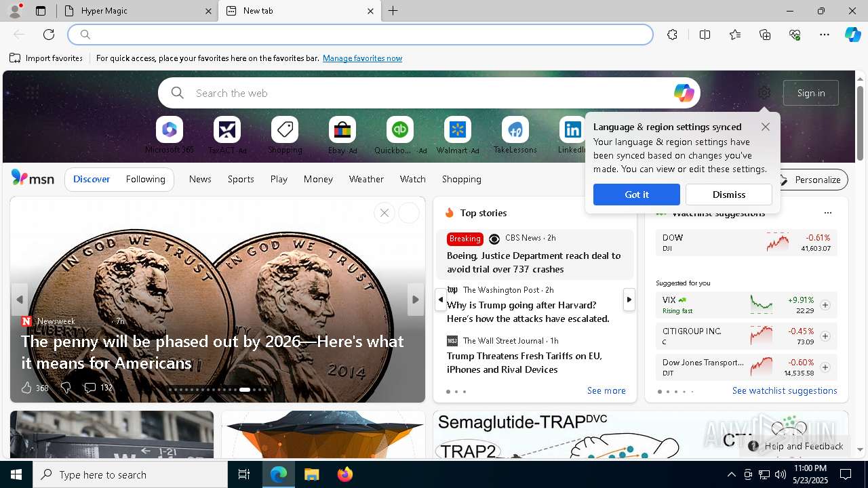The image size is (868, 488).
Task: Click Dismiss in sync popup
Action: [x=729, y=195]
